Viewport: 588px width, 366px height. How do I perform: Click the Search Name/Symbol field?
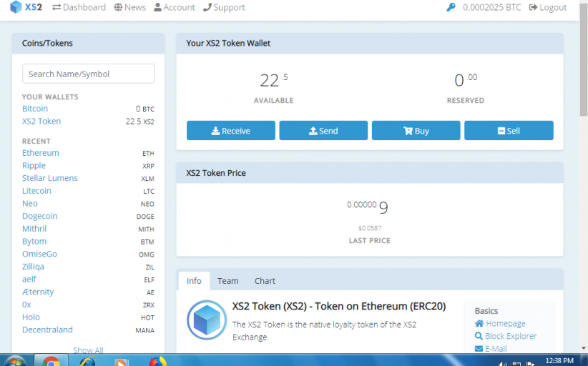[x=88, y=74]
